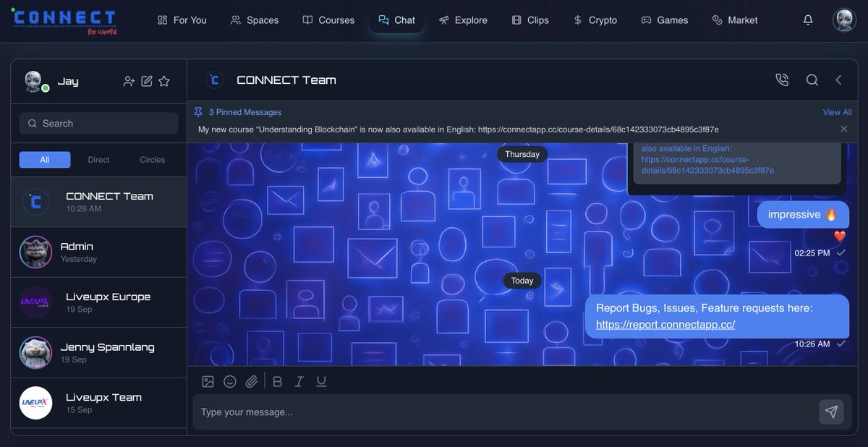Open the Liveupx Europe conversation
This screenshot has height=447, width=868.
99,302
